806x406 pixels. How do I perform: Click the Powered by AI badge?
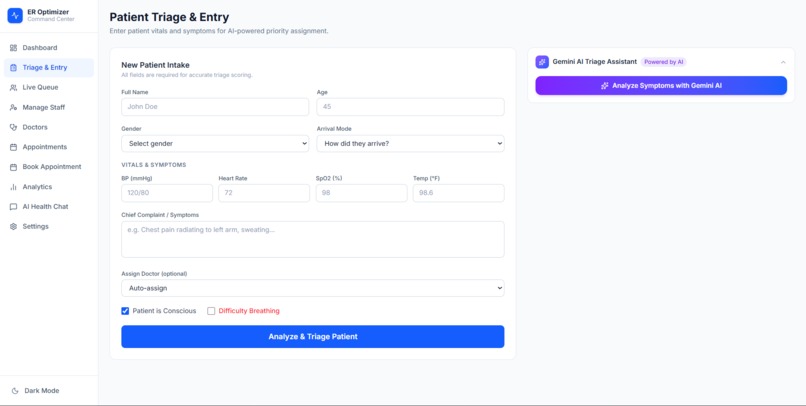664,62
